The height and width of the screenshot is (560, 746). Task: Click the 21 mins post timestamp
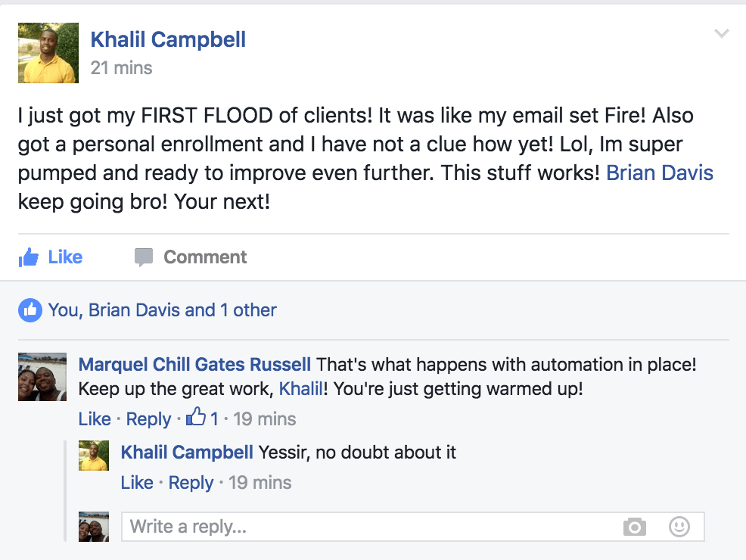tap(121, 67)
